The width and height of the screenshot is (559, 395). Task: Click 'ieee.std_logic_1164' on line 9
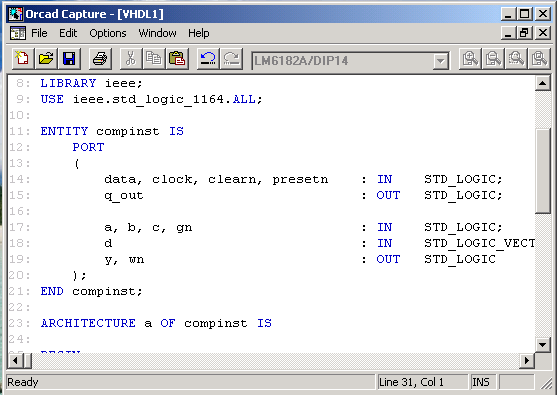tap(149, 99)
